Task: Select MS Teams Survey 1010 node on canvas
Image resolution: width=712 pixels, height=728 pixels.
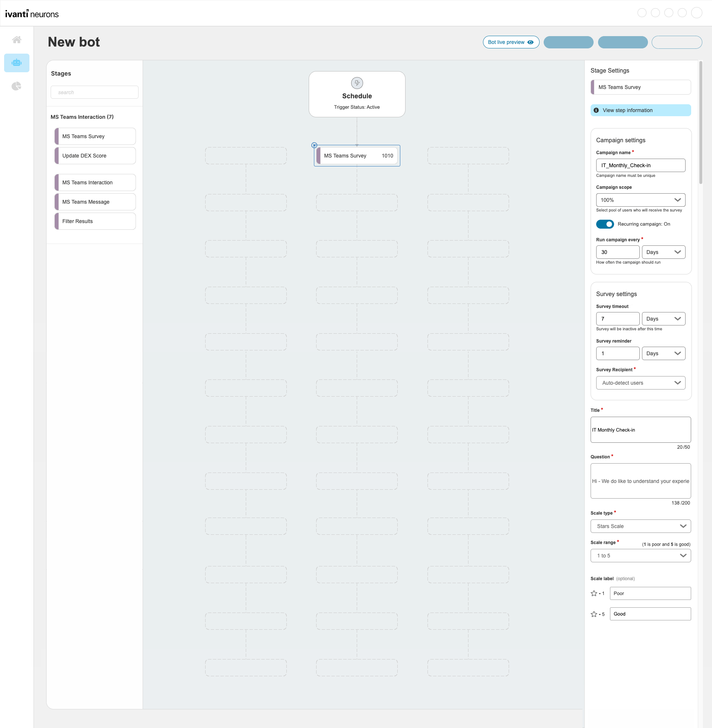Action: click(357, 156)
